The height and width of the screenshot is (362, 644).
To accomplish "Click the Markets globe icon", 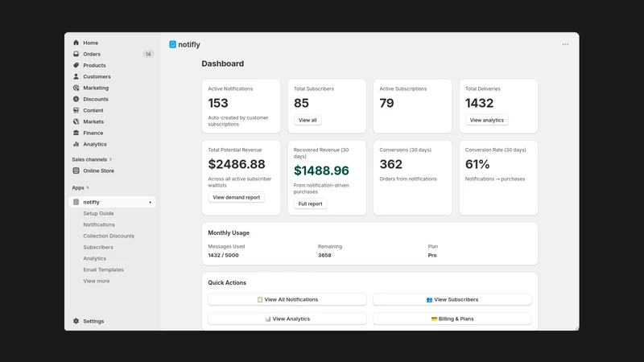I will (76, 121).
